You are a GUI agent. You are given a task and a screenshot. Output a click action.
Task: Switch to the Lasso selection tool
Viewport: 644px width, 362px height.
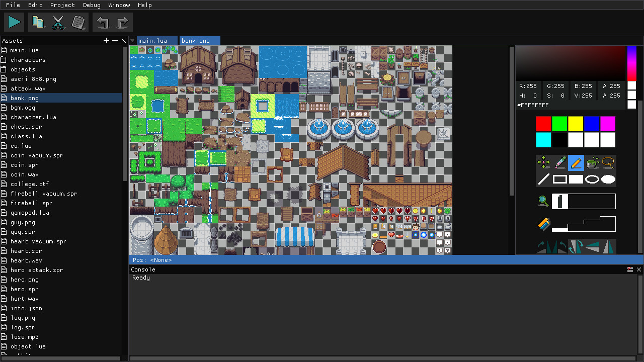click(x=608, y=162)
